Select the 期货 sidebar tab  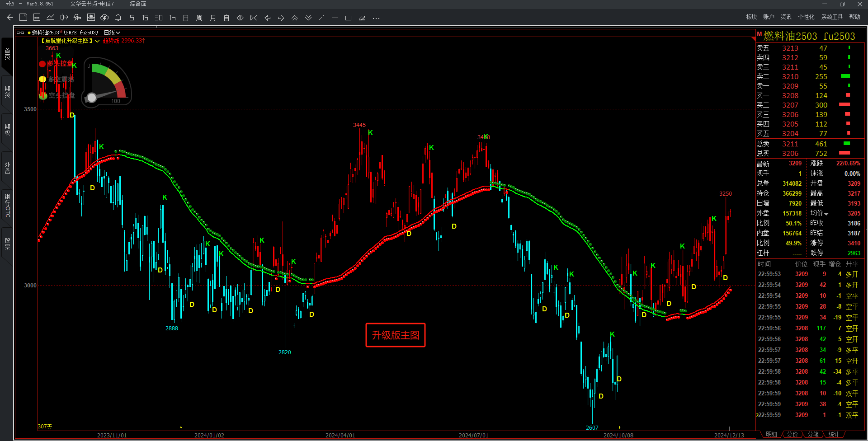coord(7,91)
